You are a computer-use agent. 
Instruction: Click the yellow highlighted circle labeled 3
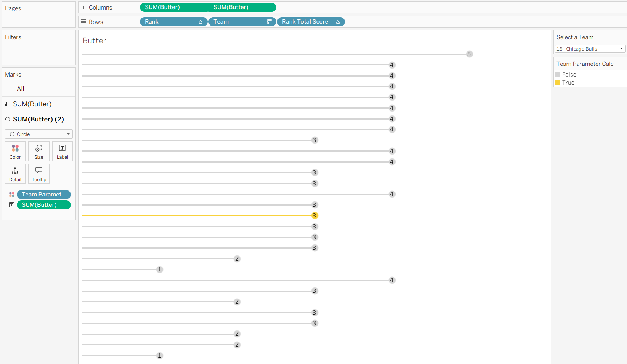click(x=314, y=216)
